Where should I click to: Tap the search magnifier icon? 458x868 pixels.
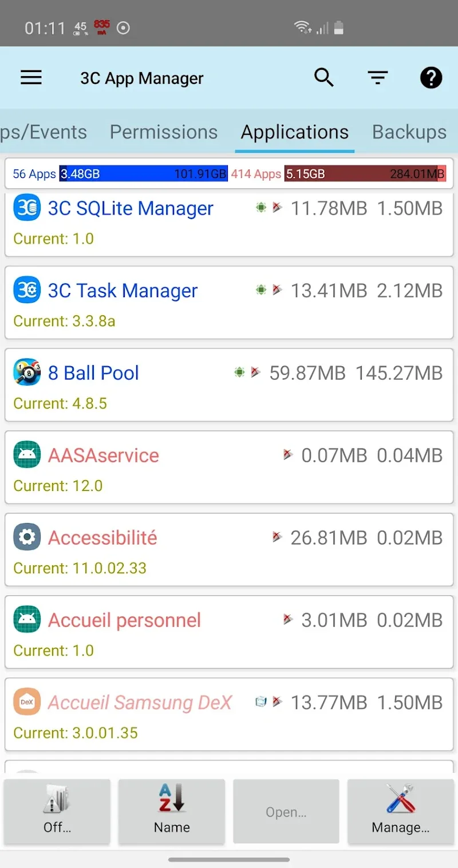click(x=324, y=77)
